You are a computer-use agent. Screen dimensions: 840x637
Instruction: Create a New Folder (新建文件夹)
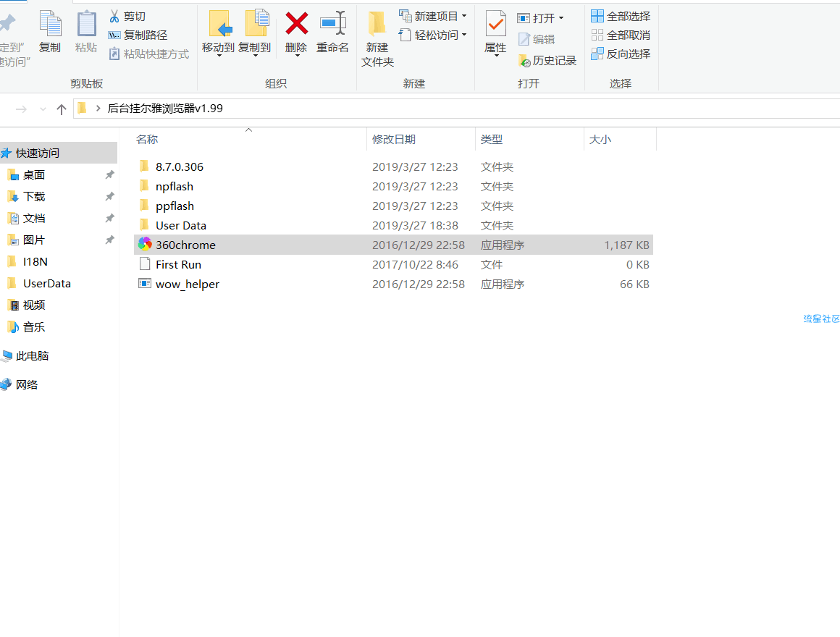click(x=377, y=38)
